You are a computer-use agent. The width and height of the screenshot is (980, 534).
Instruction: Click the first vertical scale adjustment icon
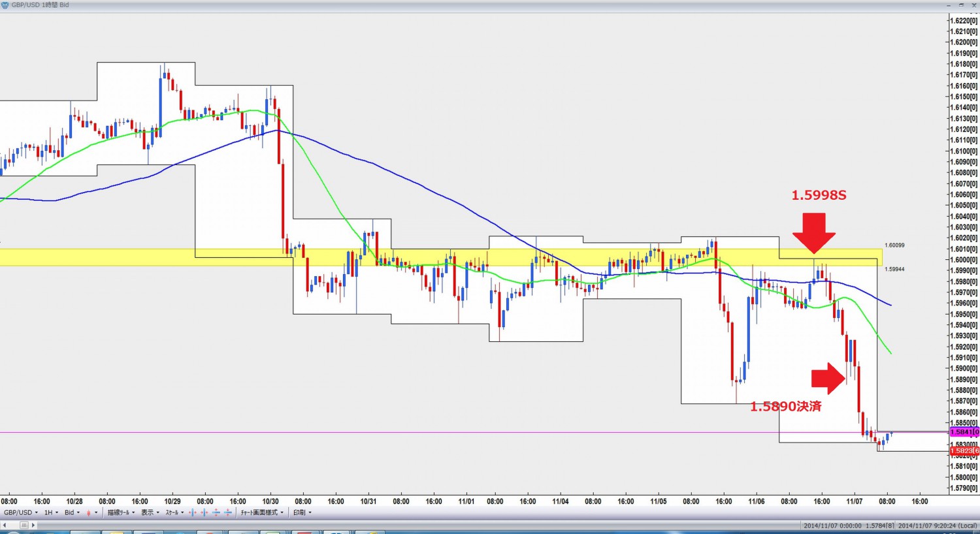coord(216,513)
